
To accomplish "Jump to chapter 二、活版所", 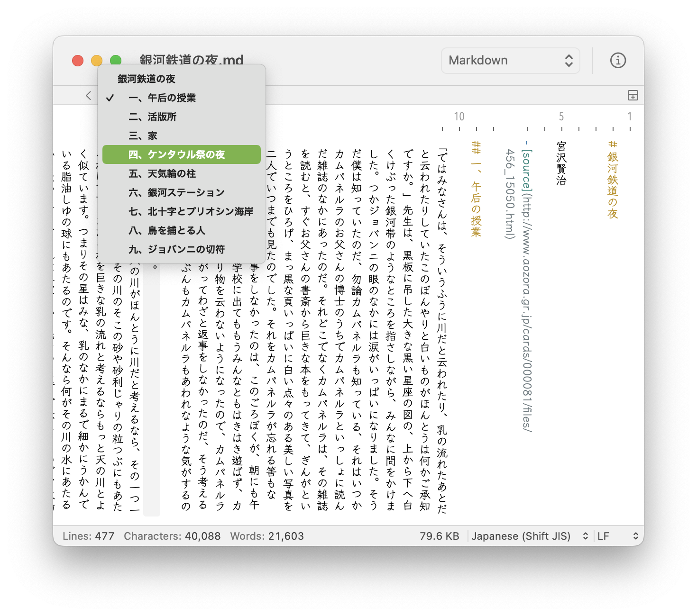I will pyautogui.click(x=153, y=117).
